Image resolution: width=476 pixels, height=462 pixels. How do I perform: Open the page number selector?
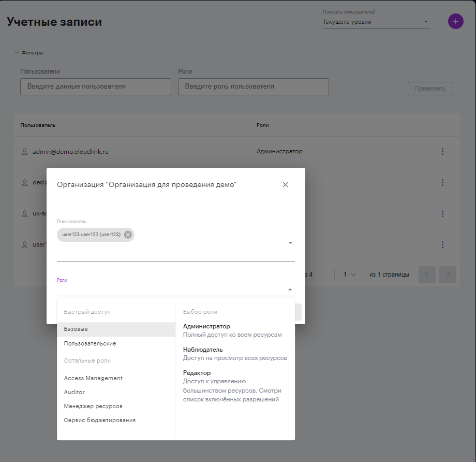349,275
